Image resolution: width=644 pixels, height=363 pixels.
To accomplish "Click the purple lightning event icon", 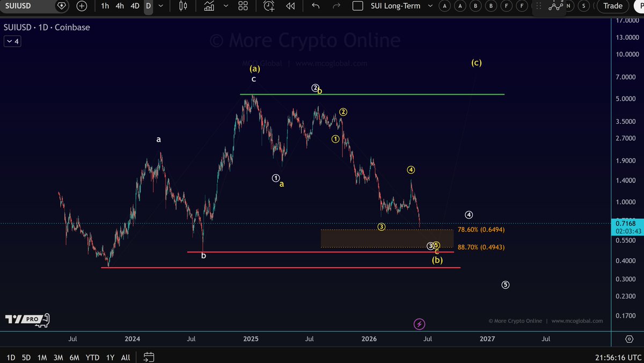I will (x=420, y=324).
